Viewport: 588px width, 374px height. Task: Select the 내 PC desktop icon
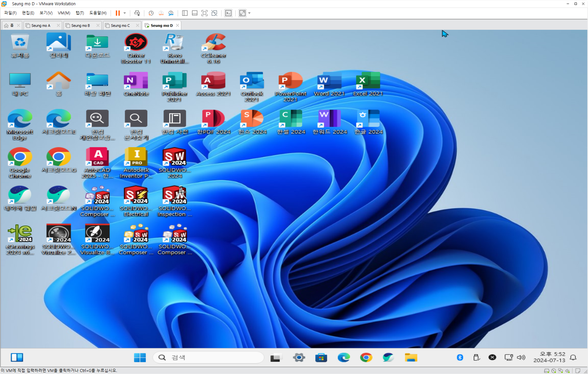[20, 84]
